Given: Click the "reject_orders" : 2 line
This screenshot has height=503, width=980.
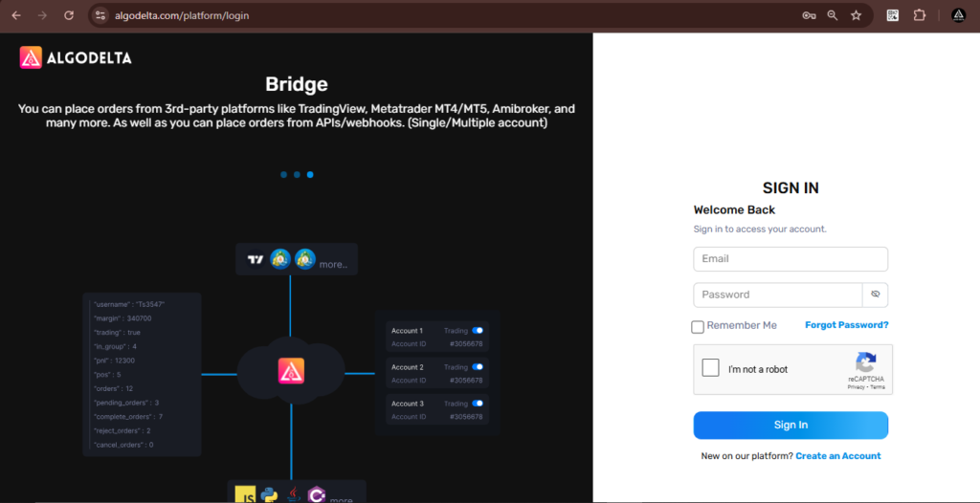Looking at the screenshot, I should pyautogui.click(x=122, y=430).
